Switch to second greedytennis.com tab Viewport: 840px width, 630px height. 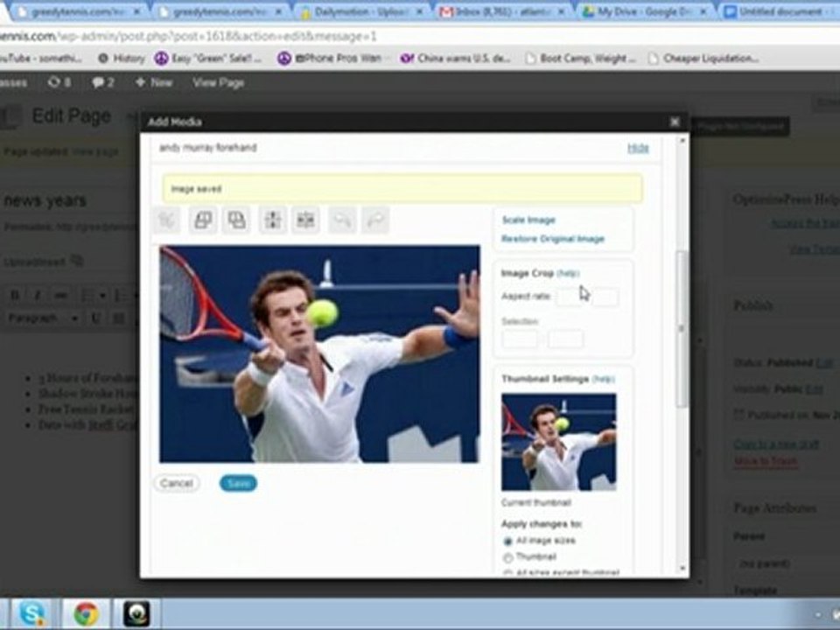point(220,11)
